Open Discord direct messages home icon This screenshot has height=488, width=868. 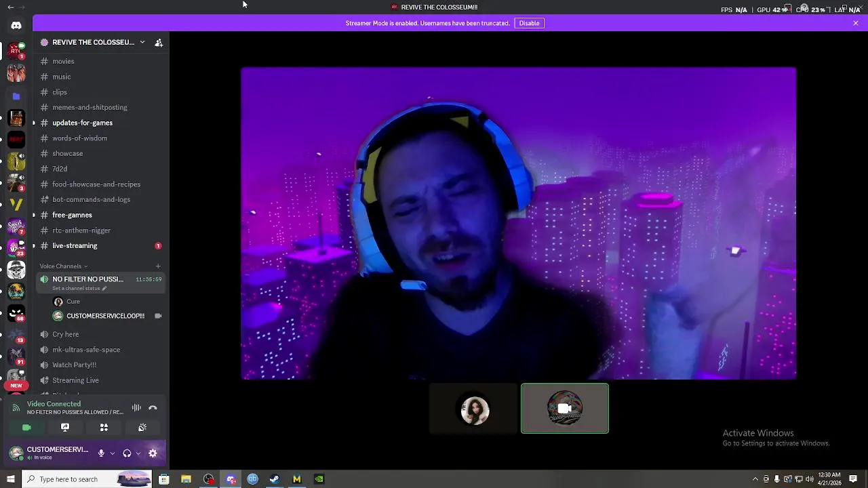pyautogui.click(x=16, y=25)
